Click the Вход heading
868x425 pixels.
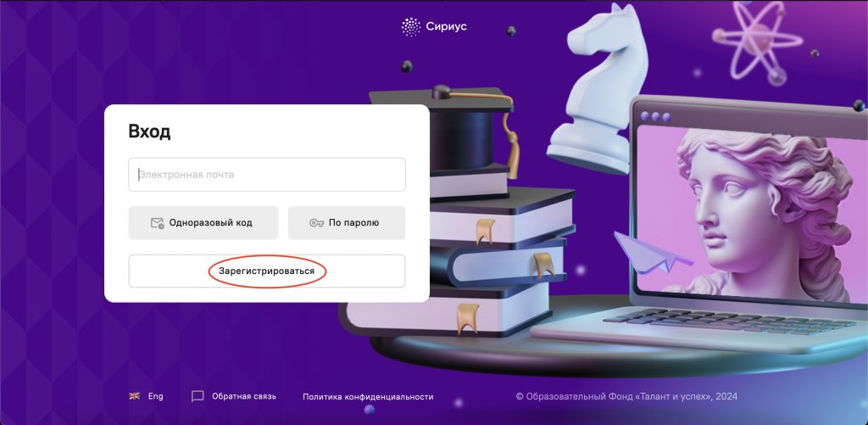coord(149,131)
